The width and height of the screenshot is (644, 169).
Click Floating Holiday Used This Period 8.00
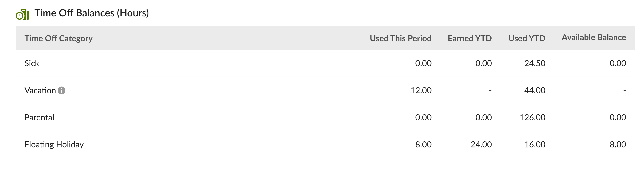pos(423,144)
